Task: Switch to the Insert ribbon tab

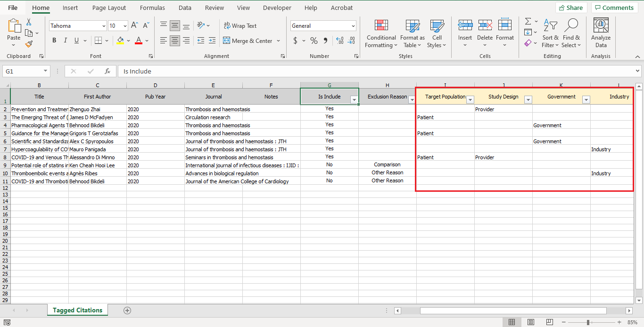Action: tap(70, 8)
